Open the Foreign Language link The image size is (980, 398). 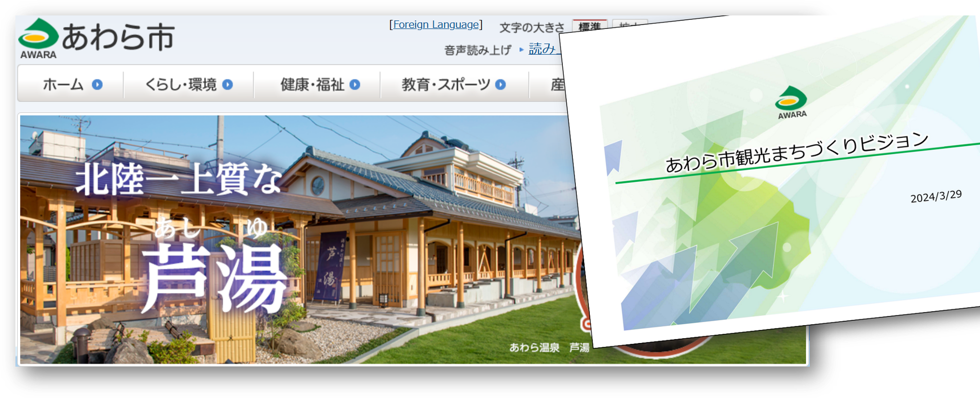[436, 25]
